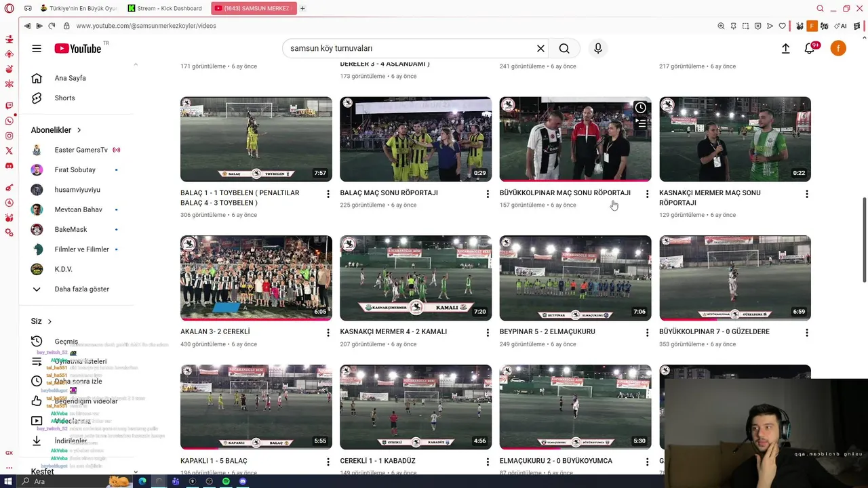
Task: Open options for KASNAKÇI MERMER MAÇ SONU RÖPORTAJI
Action: pyautogui.click(x=807, y=194)
